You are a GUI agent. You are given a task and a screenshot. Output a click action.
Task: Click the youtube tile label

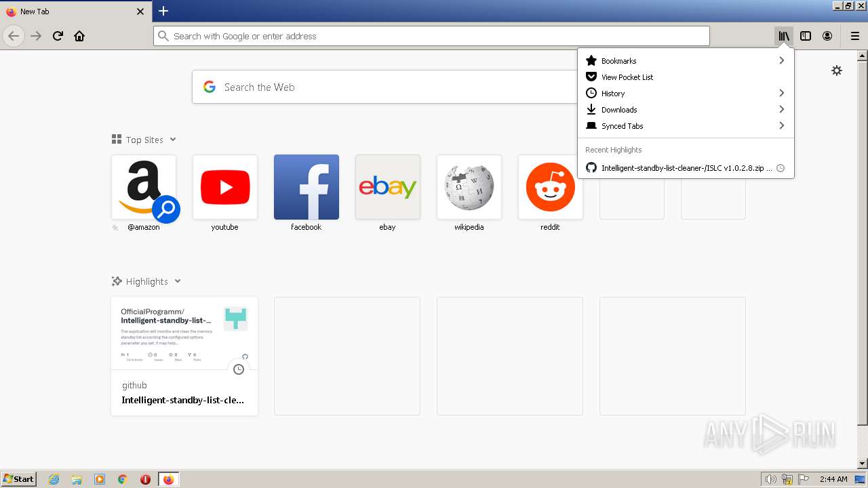[224, 227]
